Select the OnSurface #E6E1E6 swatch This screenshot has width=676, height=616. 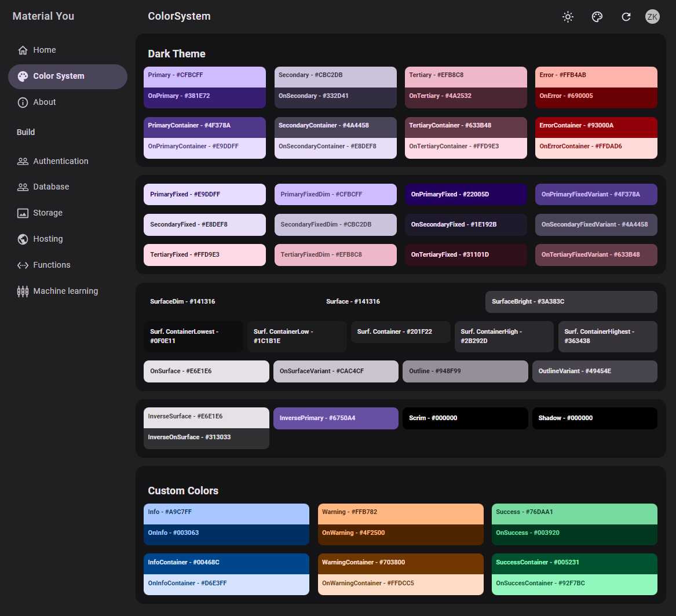tap(206, 371)
